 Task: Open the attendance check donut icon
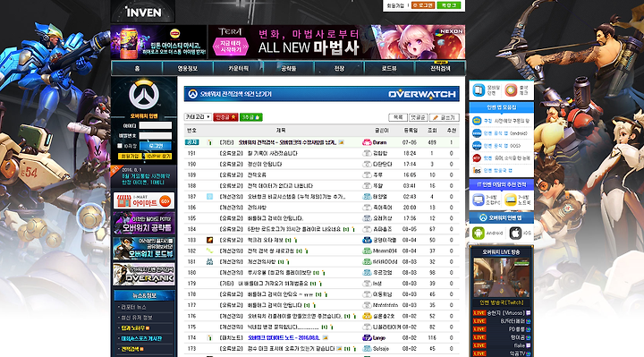(x=511, y=90)
